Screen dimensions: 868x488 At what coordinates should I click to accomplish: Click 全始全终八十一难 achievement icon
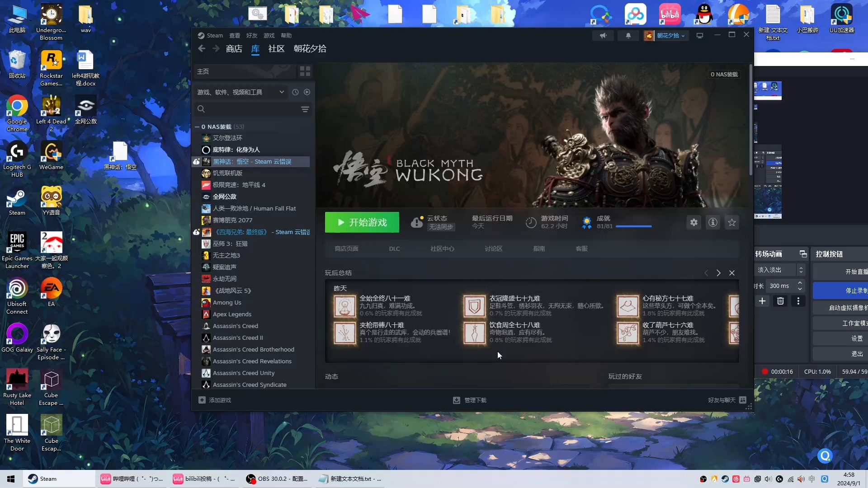345,306
